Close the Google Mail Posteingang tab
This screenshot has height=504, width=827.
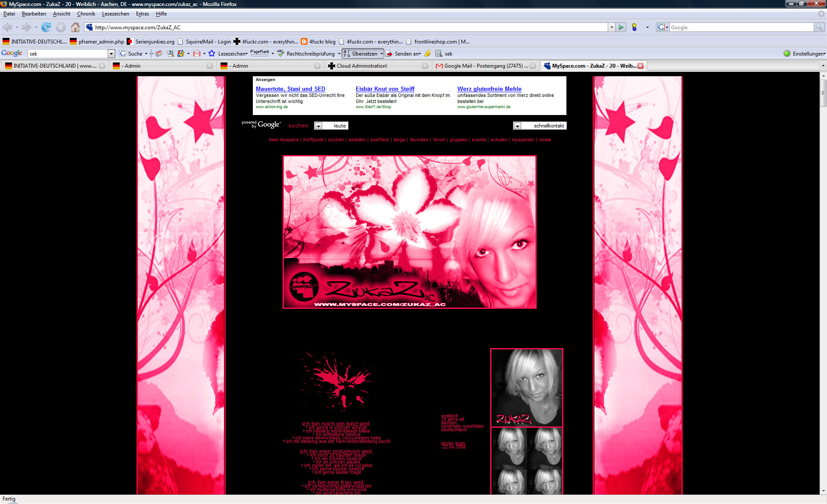(533, 65)
